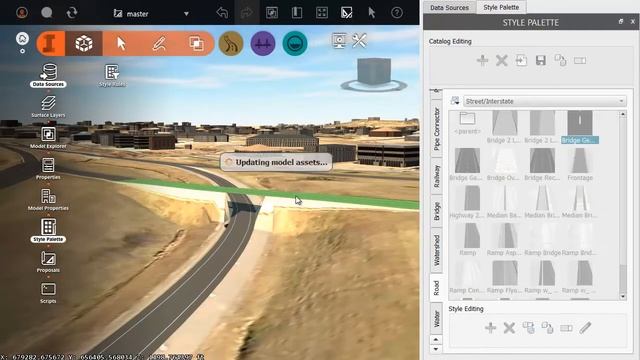Open the master proposal dropdown
Viewport: 640px width, 360px height.
click(151, 13)
